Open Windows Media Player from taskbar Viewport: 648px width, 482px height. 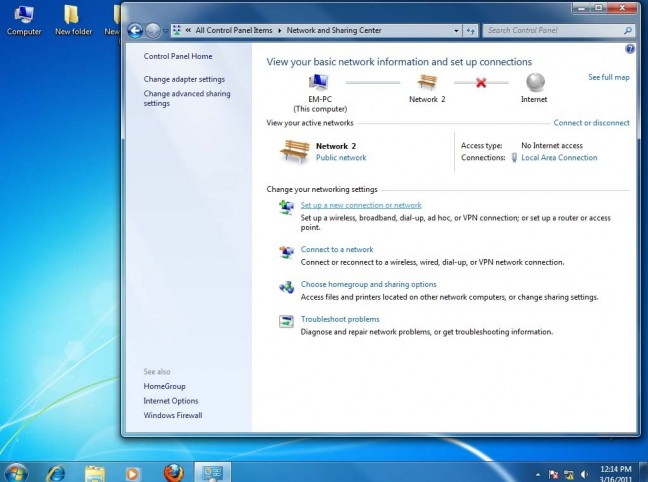[x=132, y=473]
